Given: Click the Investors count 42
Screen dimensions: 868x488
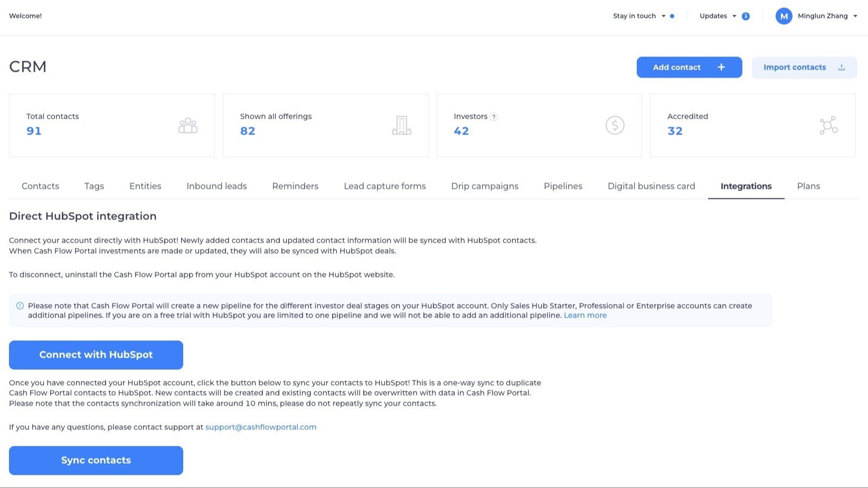Looking at the screenshot, I should [x=461, y=131].
